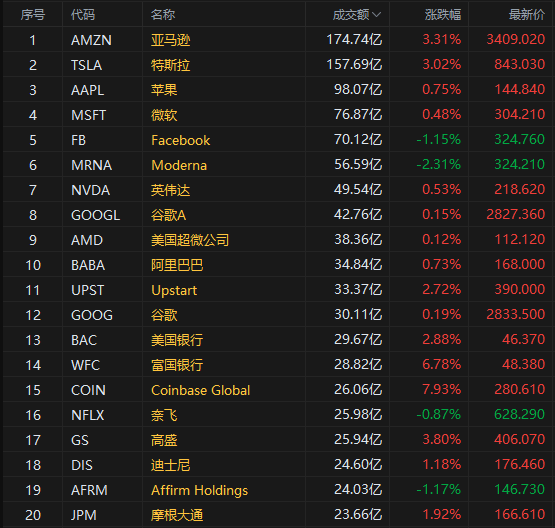
Task: Open the Moderna stock name
Action: click(179, 165)
